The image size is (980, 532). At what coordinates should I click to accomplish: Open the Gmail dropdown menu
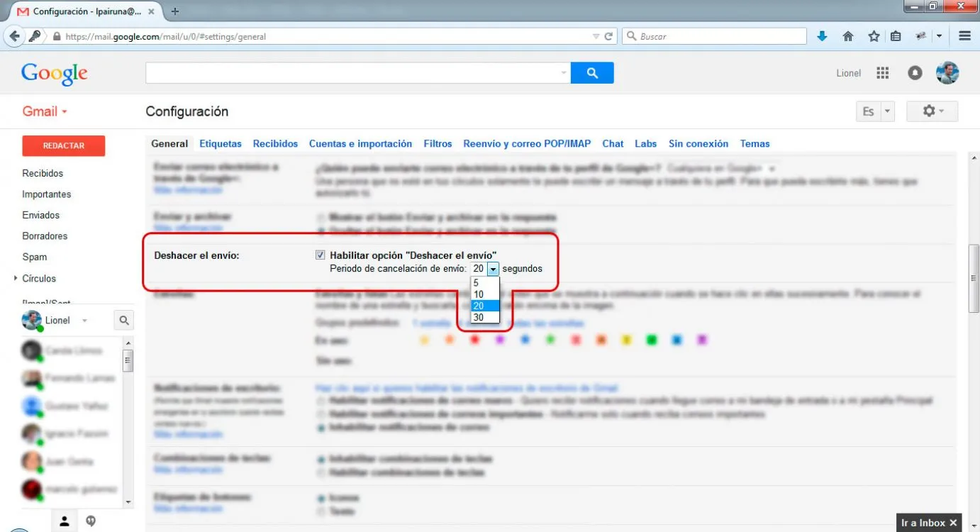coord(45,111)
